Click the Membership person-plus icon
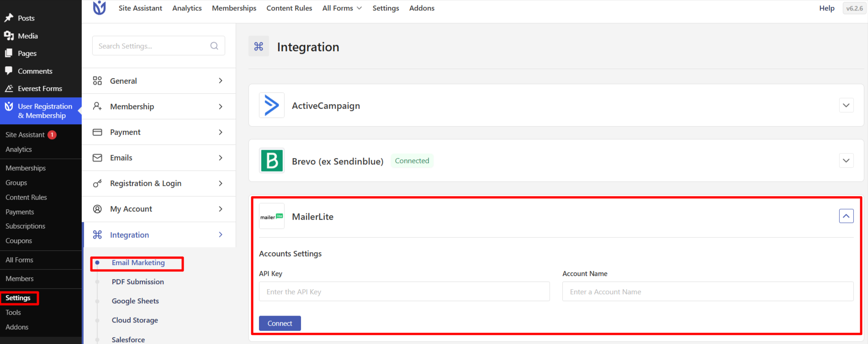 click(97, 106)
